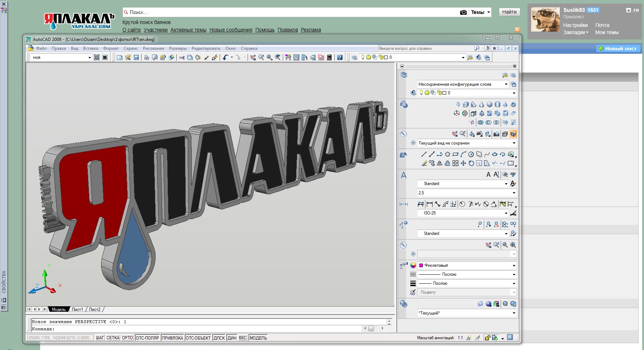Screen dimensions: 644x350
Task: Click the AutoCAD help question input field
Action: click(426, 48)
